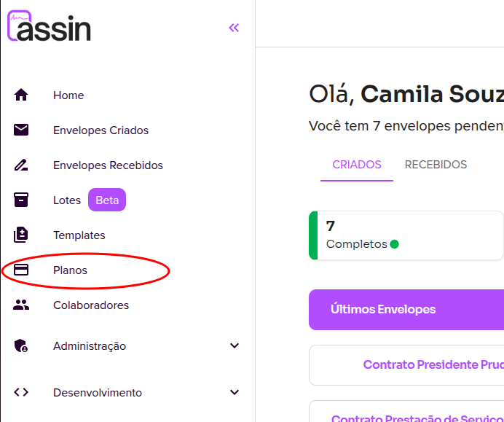Expand the Desenvolvimento chevron
The height and width of the screenshot is (422, 504).
pyautogui.click(x=234, y=392)
